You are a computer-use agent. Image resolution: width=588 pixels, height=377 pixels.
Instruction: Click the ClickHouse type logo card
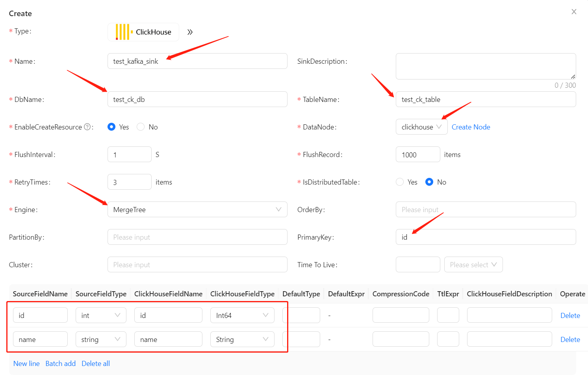click(x=143, y=32)
